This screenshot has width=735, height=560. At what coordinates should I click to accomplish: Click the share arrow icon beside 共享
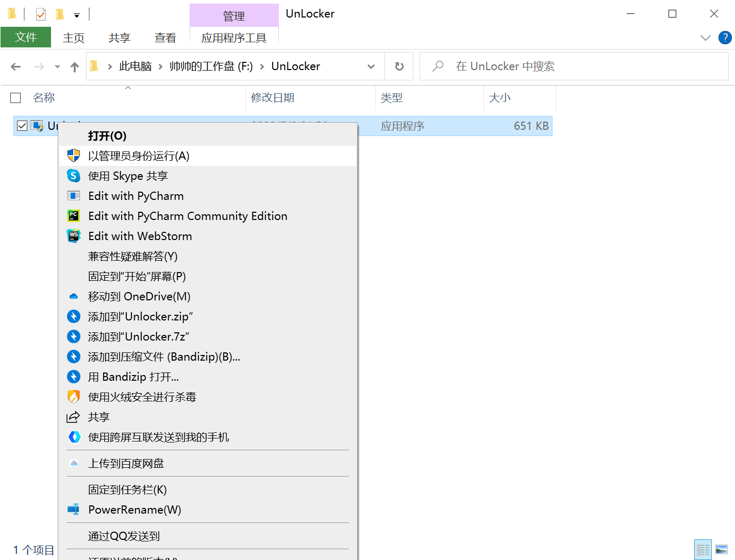73,417
